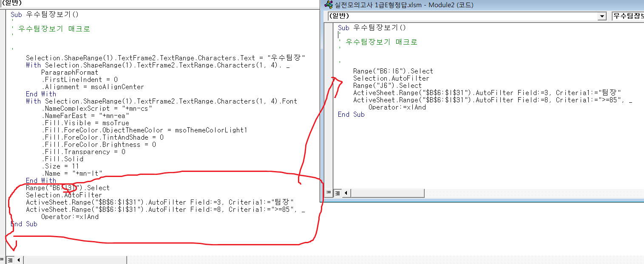Viewport: 644px width, 264px height.
Task: Click left scroll arrow in left code window
Action: 19,259
